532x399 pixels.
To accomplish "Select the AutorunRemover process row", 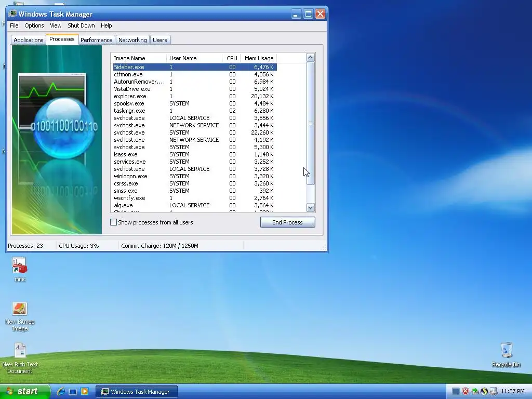I will 195,82.
